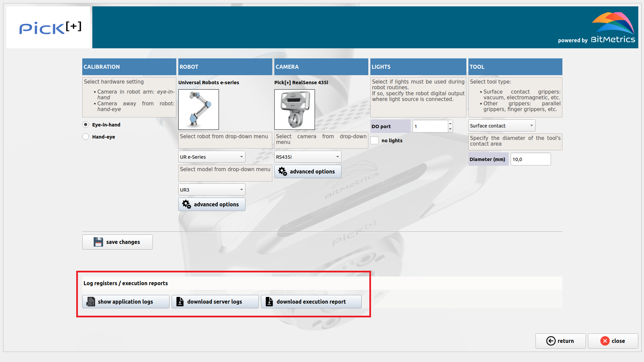The image size is (644, 362).
Task: Click the gears icon under UR3 model
Action: (x=187, y=204)
